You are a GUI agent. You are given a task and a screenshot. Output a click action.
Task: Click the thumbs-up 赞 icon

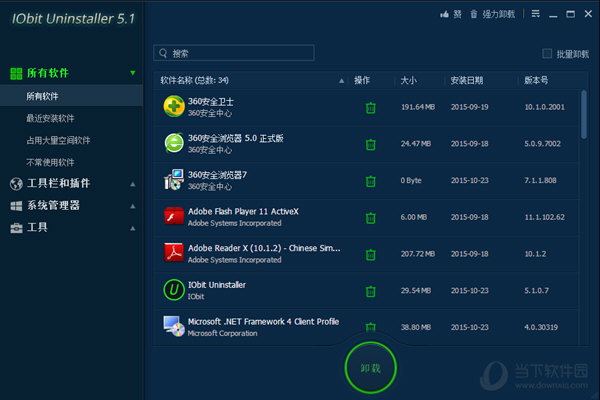[x=444, y=15]
